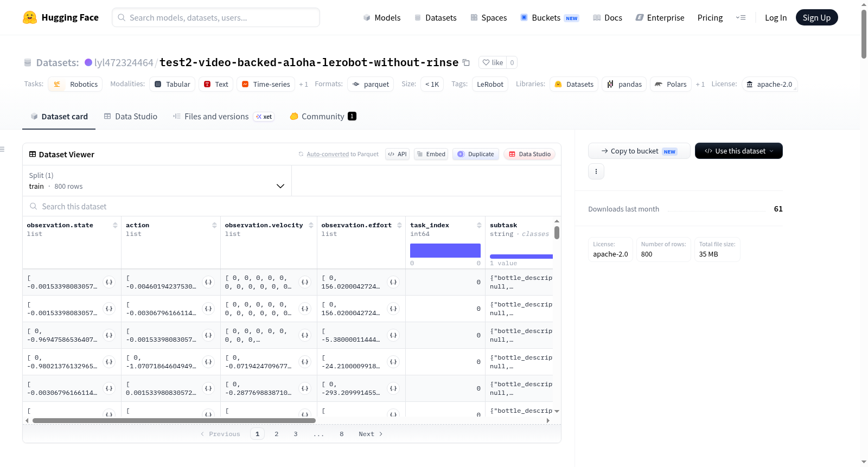The image size is (868, 467).
Task: Click the Robotics task tag
Action: point(75,84)
